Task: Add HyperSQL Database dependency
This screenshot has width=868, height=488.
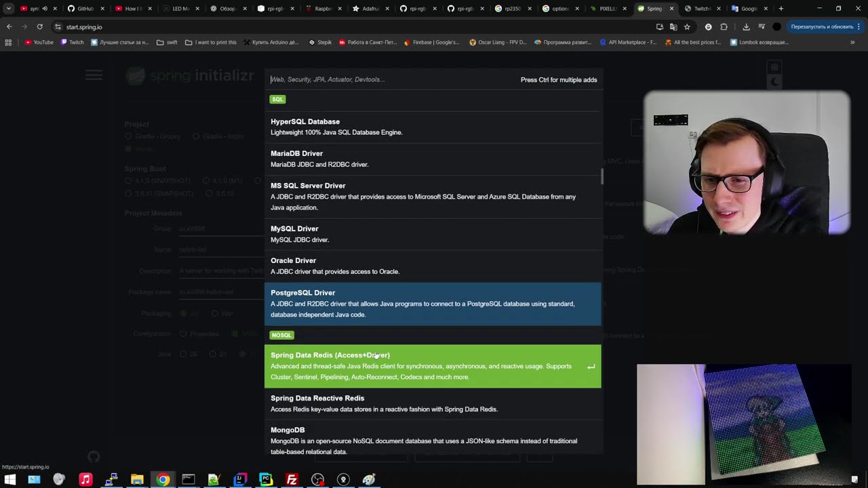Action: pyautogui.click(x=433, y=127)
